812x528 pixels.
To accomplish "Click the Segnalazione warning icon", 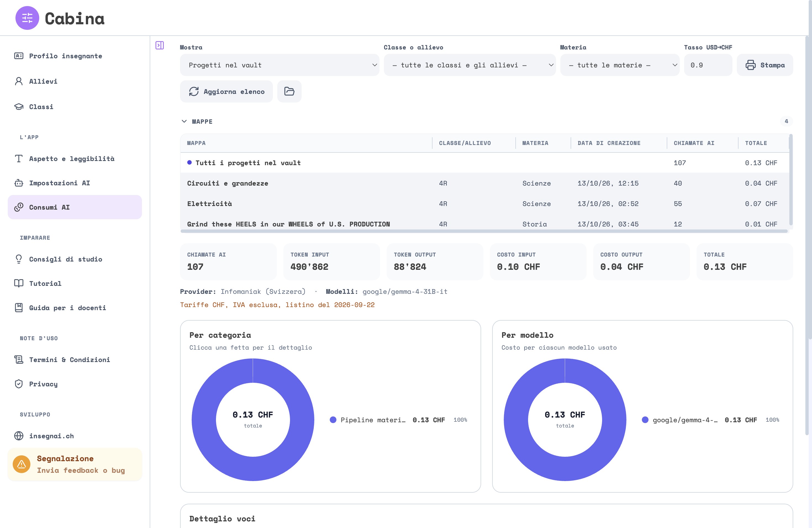I will pyautogui.click(x=22, y=464).
